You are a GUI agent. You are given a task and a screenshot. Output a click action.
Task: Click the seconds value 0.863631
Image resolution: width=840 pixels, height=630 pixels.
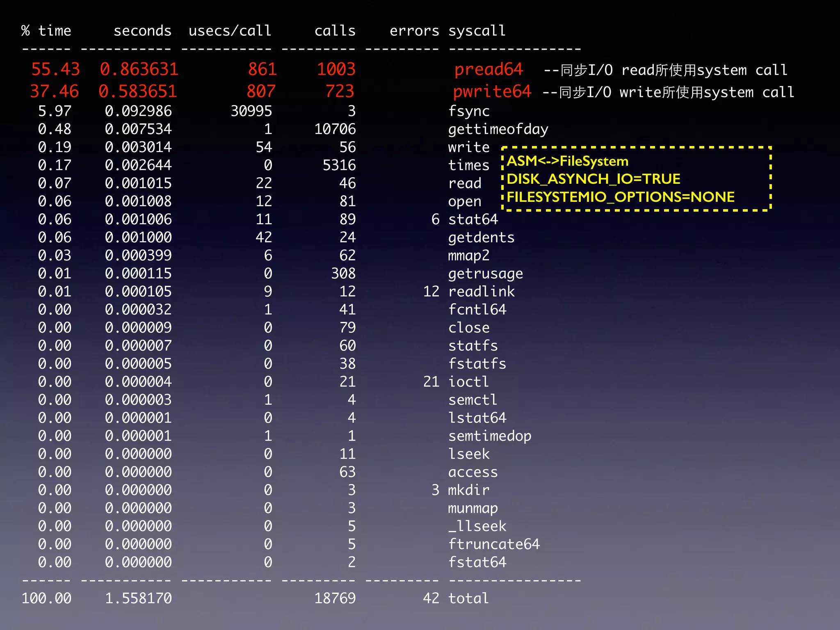pos(139,69)
